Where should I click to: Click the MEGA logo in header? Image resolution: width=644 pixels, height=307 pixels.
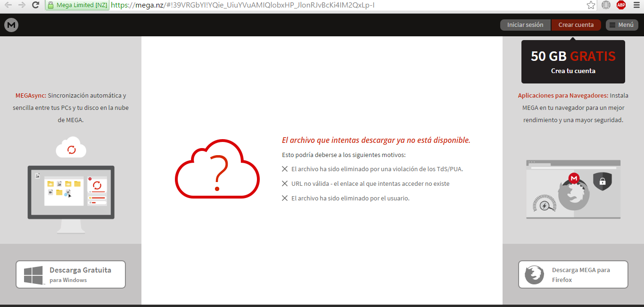point(11,25)
